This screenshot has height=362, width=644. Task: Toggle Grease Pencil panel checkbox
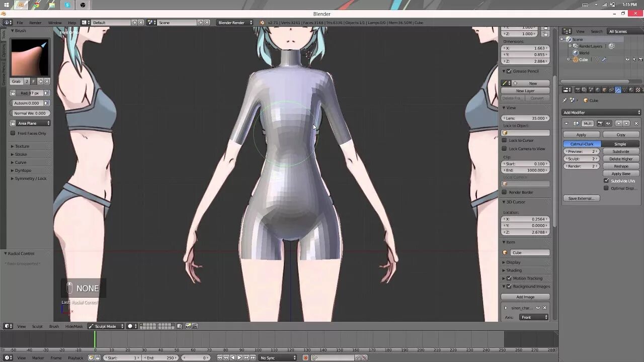(x=509, y=71)
